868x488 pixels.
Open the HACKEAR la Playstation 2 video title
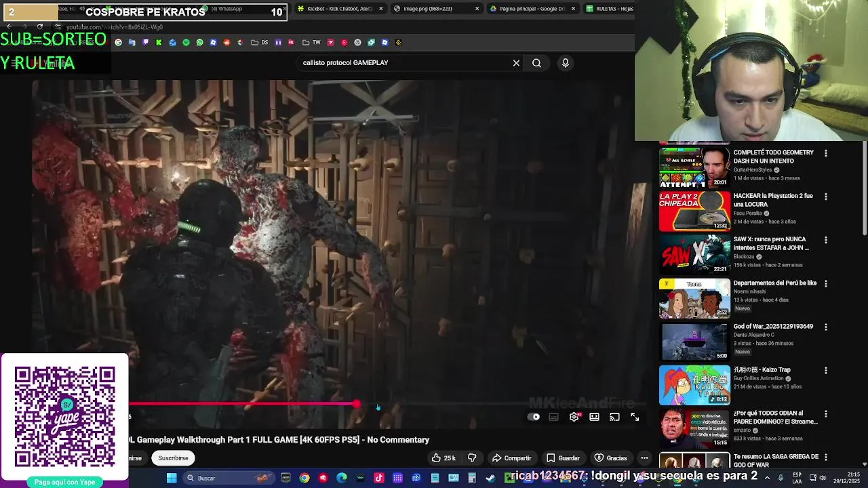point(773,200)
